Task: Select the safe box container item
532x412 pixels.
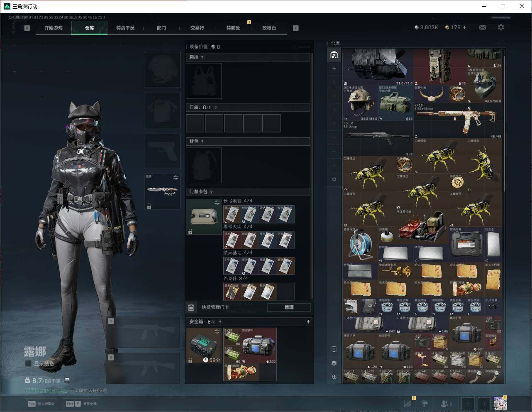Action: 204,346
